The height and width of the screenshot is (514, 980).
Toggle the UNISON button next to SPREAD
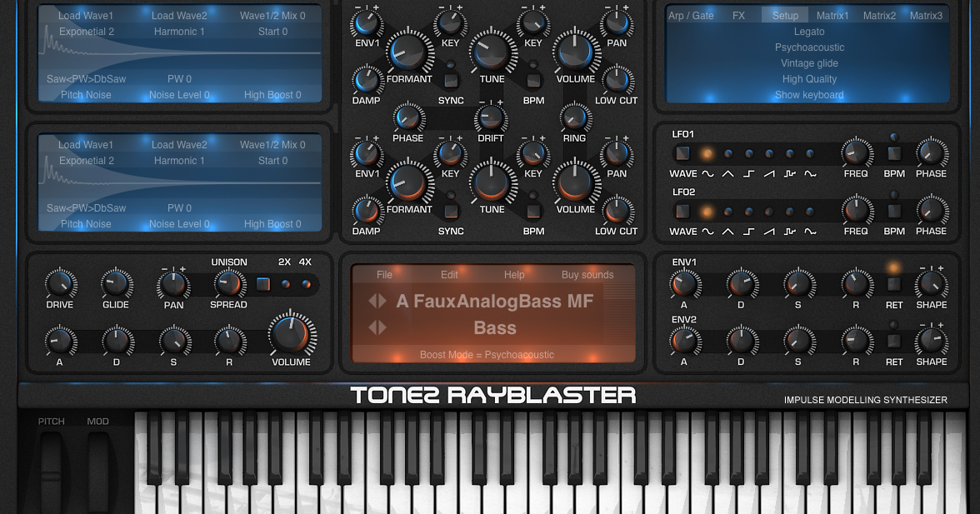coord(263,284)
